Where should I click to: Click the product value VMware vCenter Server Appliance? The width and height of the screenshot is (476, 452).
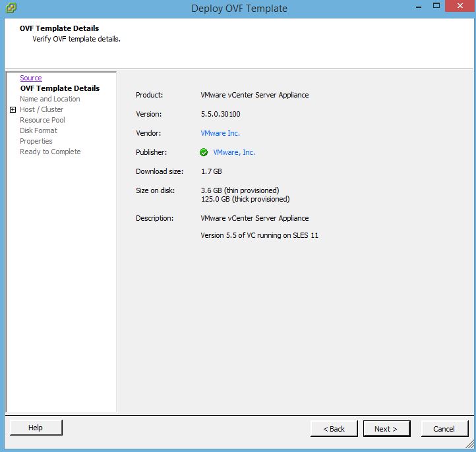coord(254,95)
